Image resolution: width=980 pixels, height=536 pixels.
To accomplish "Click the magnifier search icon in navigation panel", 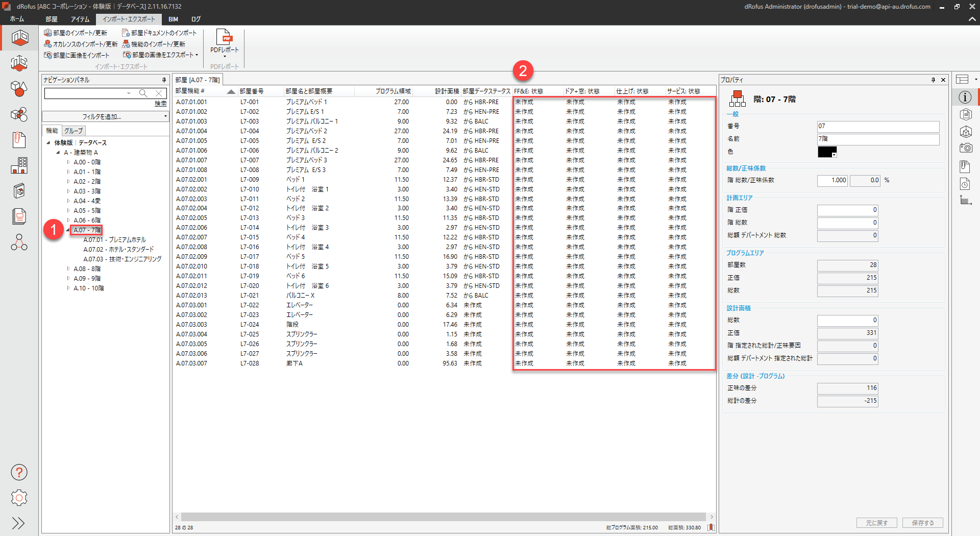I will coord(143,93).
